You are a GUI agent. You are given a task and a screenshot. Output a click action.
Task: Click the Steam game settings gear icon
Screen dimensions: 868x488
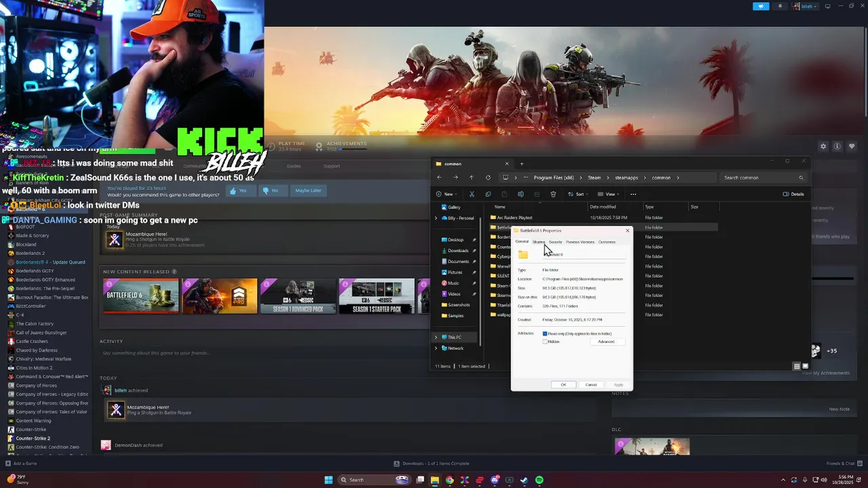click(x=823, y=146)
